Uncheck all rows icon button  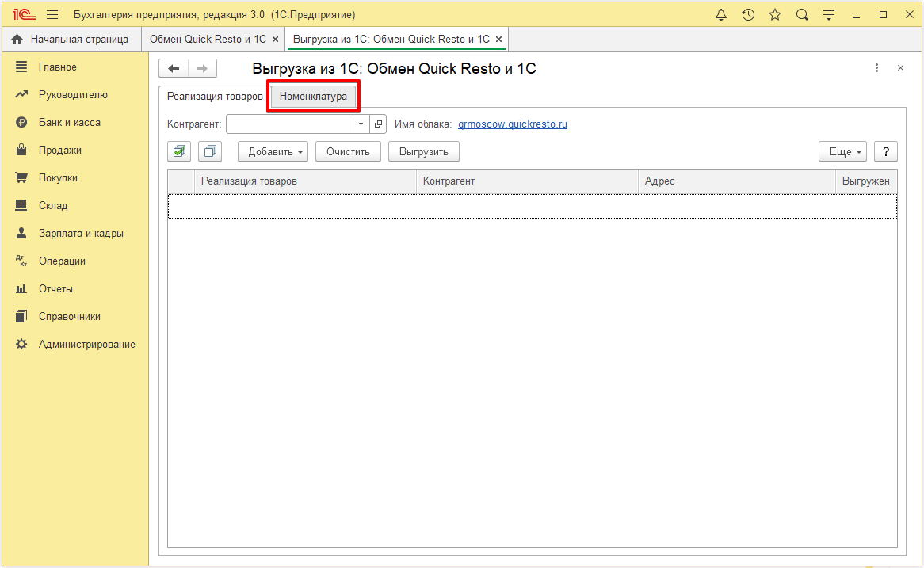click(x=210, y=152)
